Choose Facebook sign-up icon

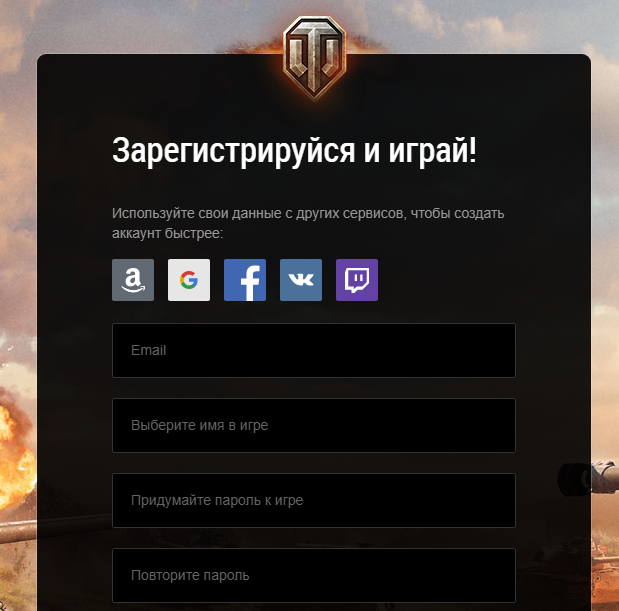pyautogui.click(x=245, y=280)
